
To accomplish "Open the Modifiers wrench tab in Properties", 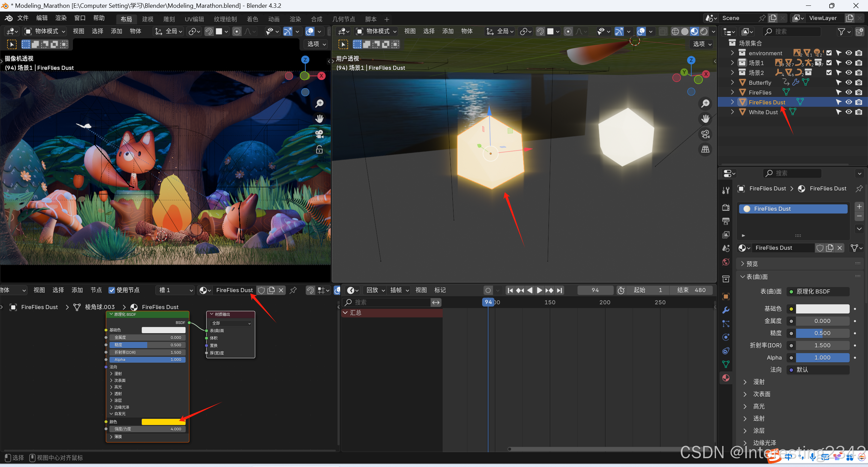I will (x=726, y=310).
